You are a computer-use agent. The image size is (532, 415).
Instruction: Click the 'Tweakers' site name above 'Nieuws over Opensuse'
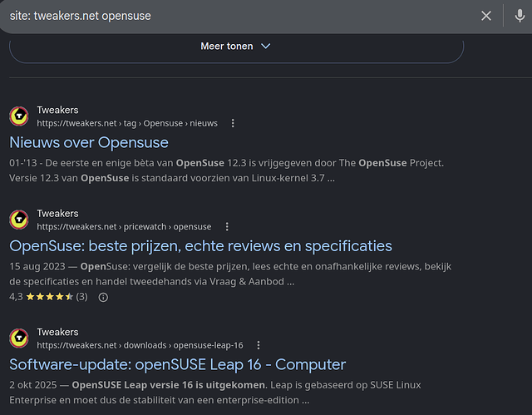click(57, 110)
